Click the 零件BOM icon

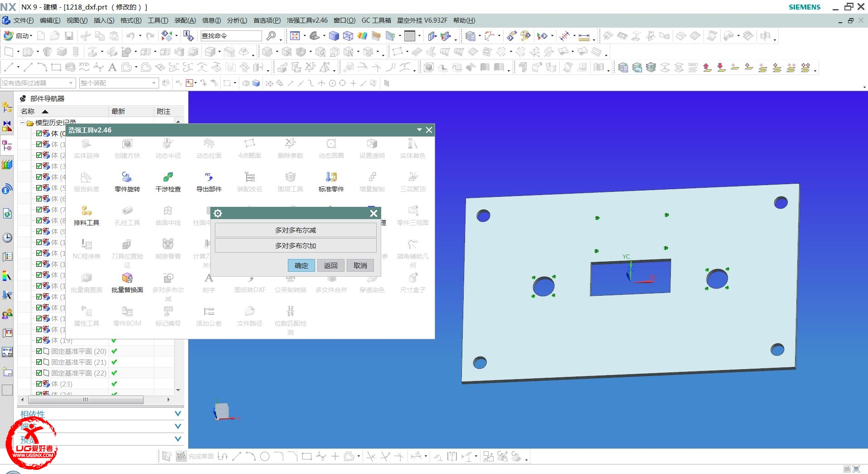coord(127,312)
